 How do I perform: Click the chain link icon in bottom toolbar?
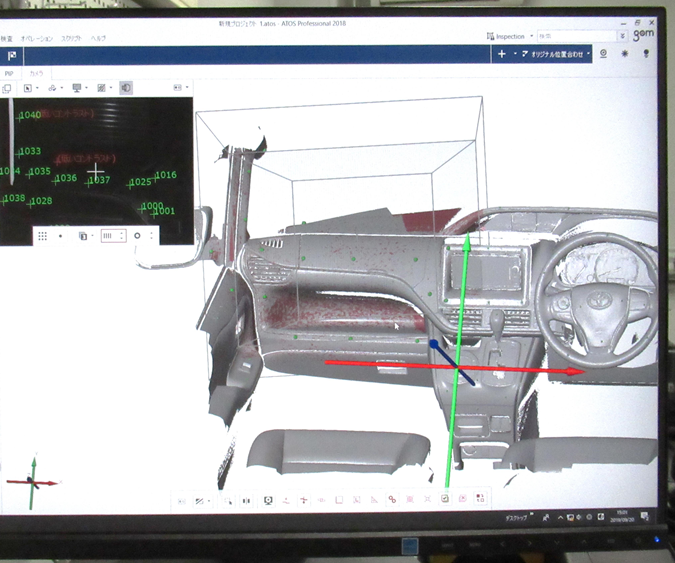pyautogui.click(x=392, y=499)
